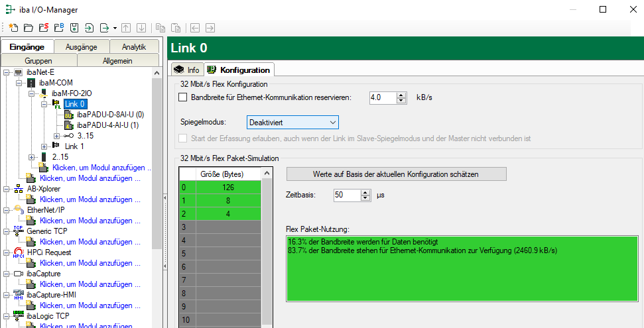Enable bandwidth reservation for Ethernet communication
Image resolution: width=644 pixels, height=328 pixels.
[x=183, y=97]
